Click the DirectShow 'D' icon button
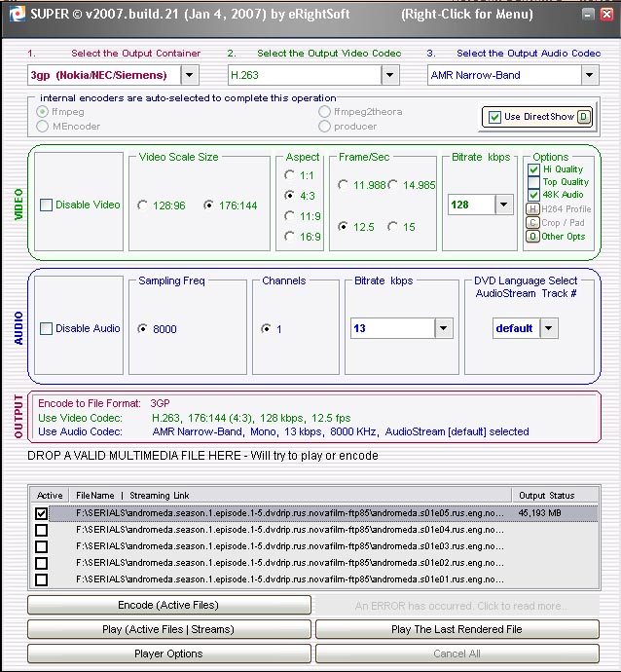621x672 pixels. pyautogui.click(x=583, y=117)
